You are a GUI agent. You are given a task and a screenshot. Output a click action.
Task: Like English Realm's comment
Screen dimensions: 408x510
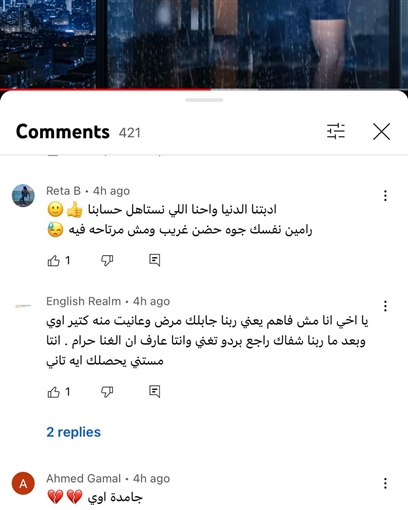tap(54, 392)
